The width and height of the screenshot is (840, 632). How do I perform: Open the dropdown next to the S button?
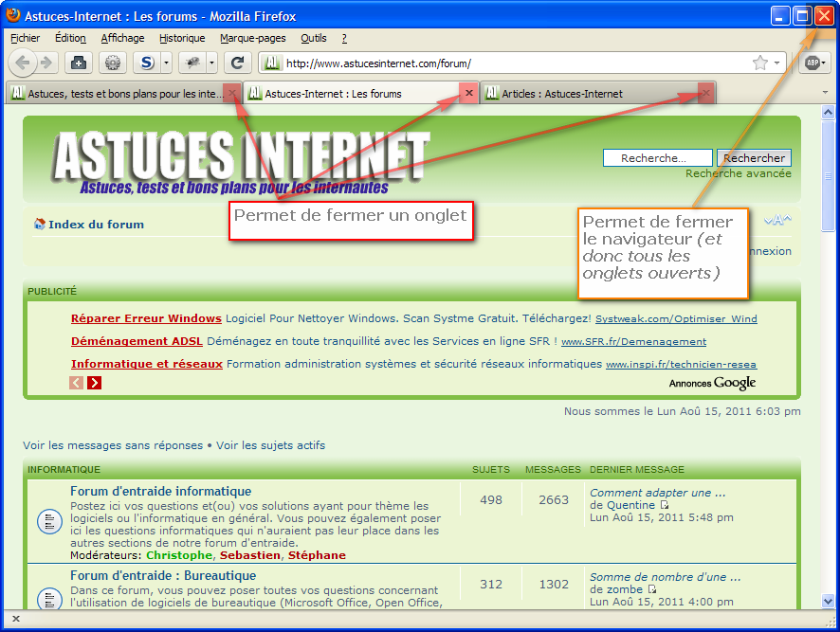click(166, 63)
